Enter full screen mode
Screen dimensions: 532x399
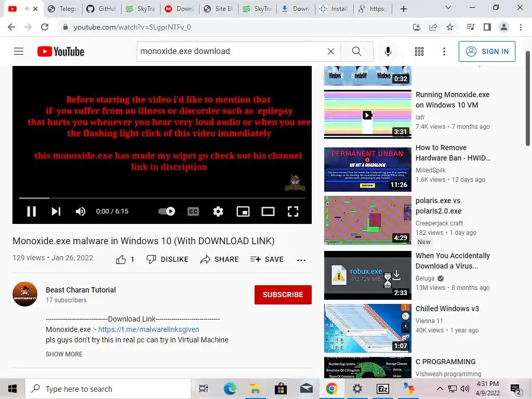click(293, 211)
